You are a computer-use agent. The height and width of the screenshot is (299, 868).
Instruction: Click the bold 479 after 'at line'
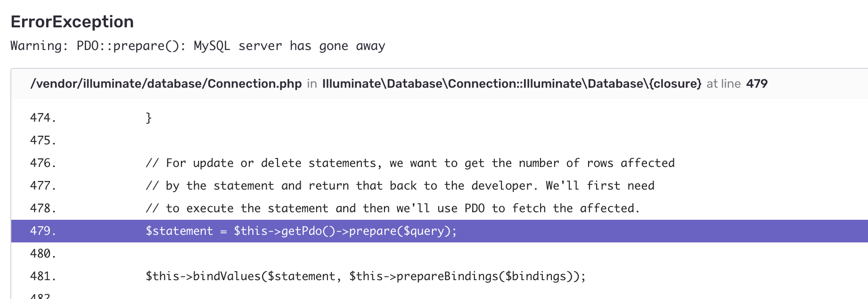[757, 83]
